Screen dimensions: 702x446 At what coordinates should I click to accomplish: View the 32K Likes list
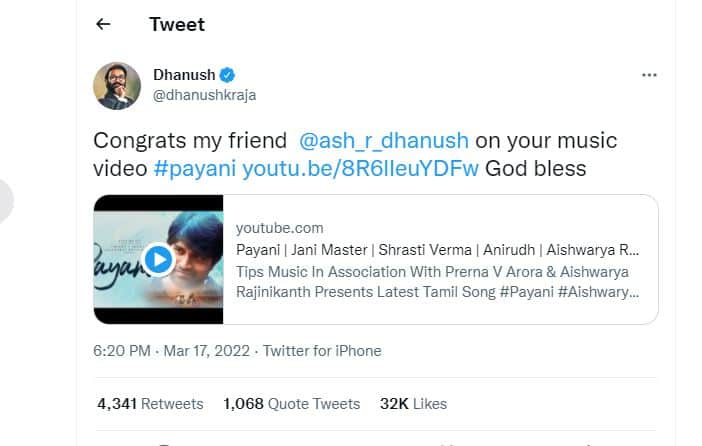413,404
